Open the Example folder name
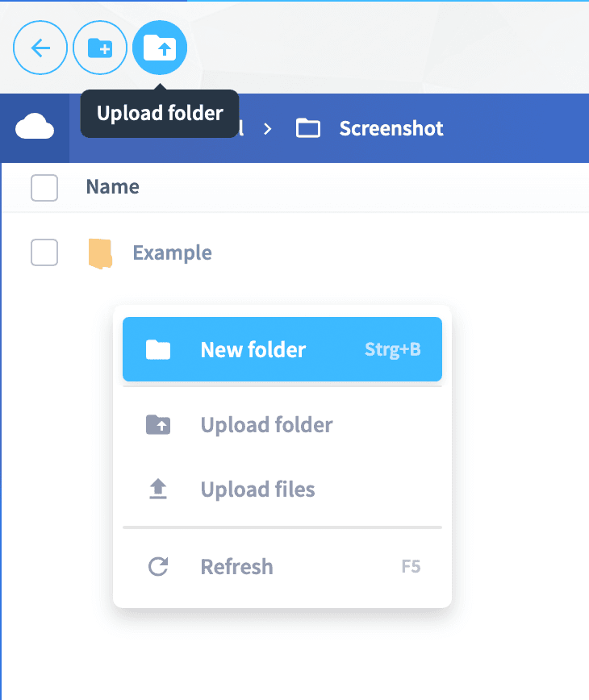589x700 pixels. coord(173,252)
